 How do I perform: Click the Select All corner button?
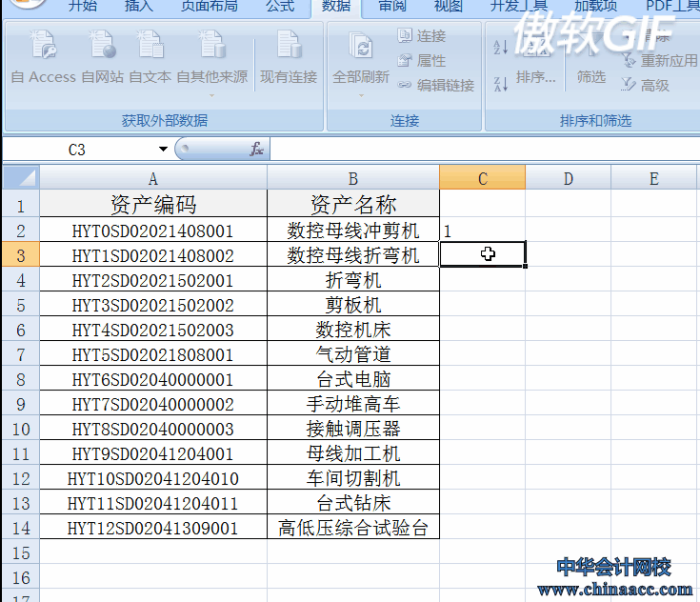pyautogui.click(x=21, y=178)
